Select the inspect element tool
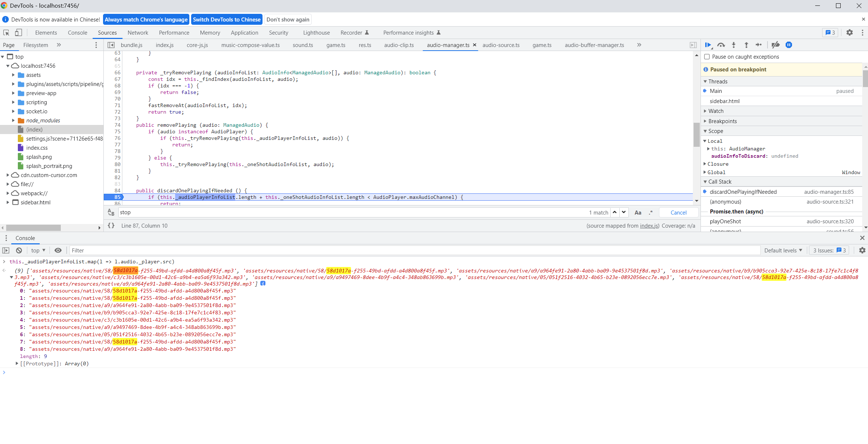The width and height of the screenshot is (868, 444). click(x=6, y=32)
